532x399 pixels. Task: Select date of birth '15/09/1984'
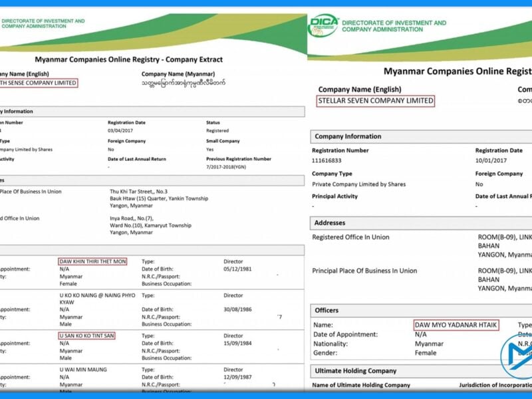click(237, 343)
